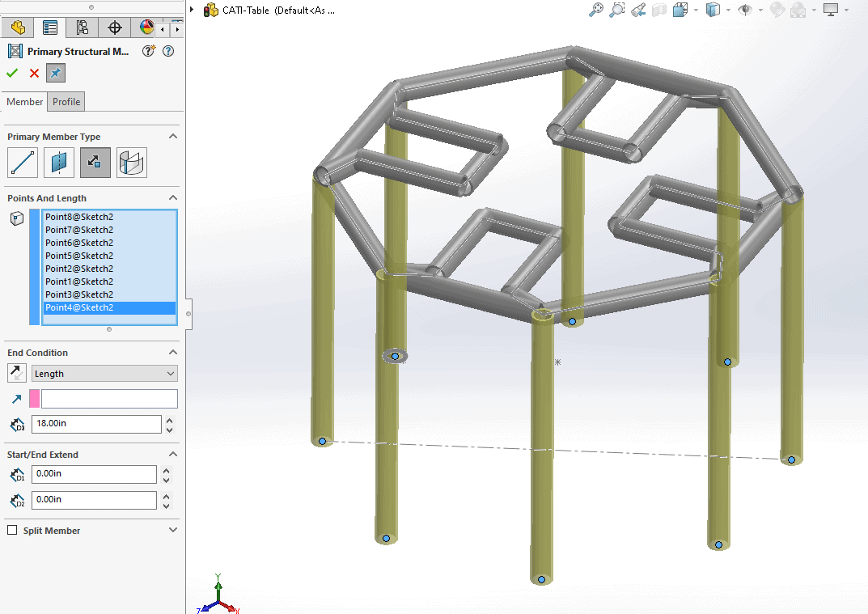Toggle the Keep Visible pushpin
Image resolution: width=868 pixels, height=614 pixels.
55,73
